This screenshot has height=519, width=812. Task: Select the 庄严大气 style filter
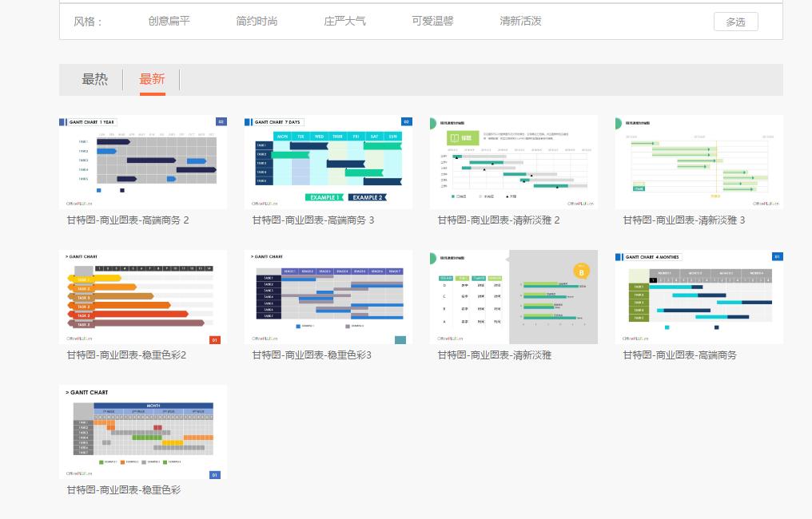(344, 22)
